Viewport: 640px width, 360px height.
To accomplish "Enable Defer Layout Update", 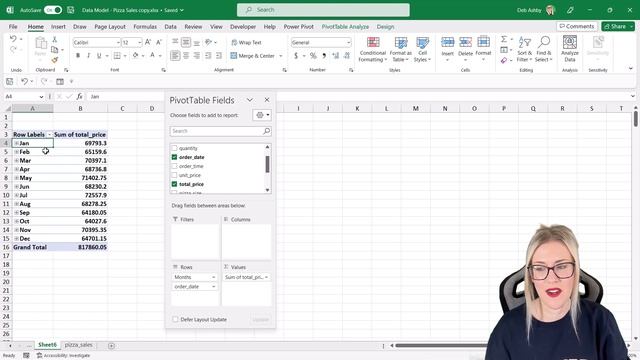I will coord(175,319).
